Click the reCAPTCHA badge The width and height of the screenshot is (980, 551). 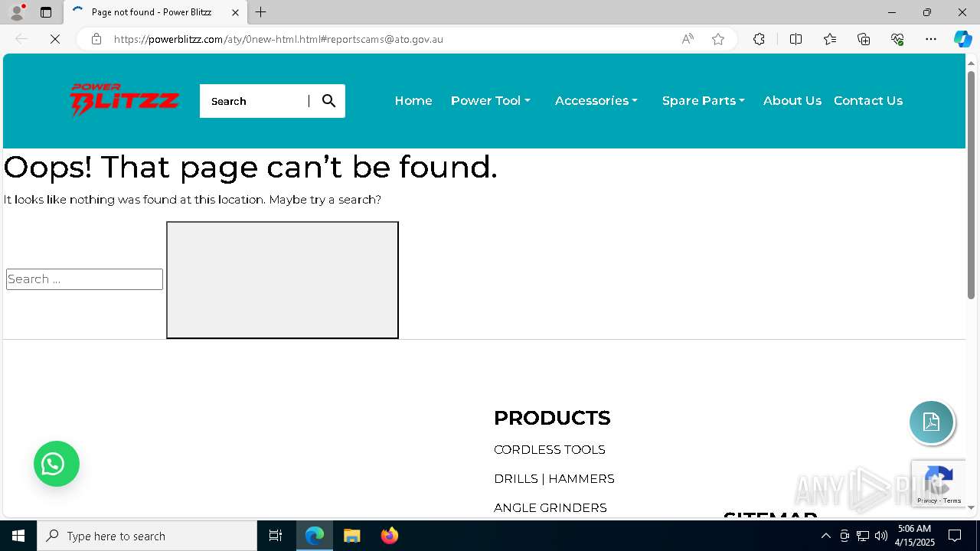point(939,484)
